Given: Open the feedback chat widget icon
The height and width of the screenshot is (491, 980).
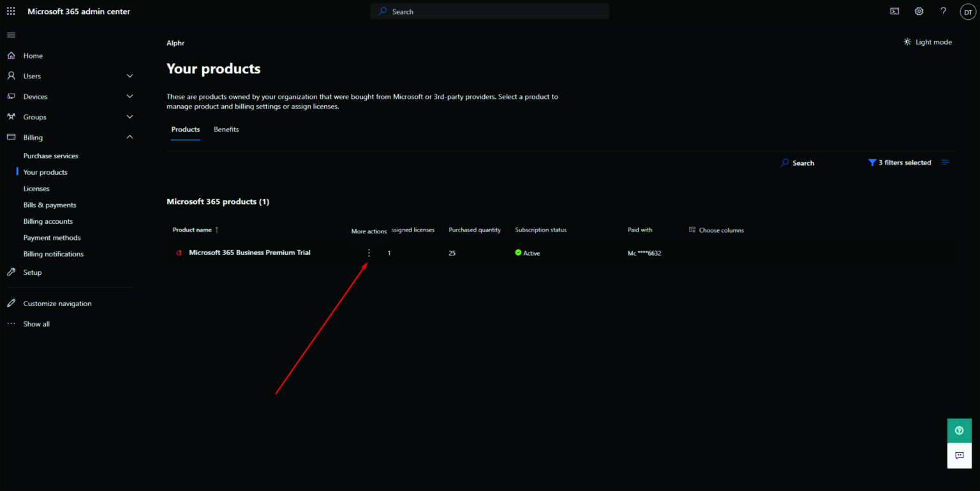Looking at the screenshot, I should coord(959,455).
